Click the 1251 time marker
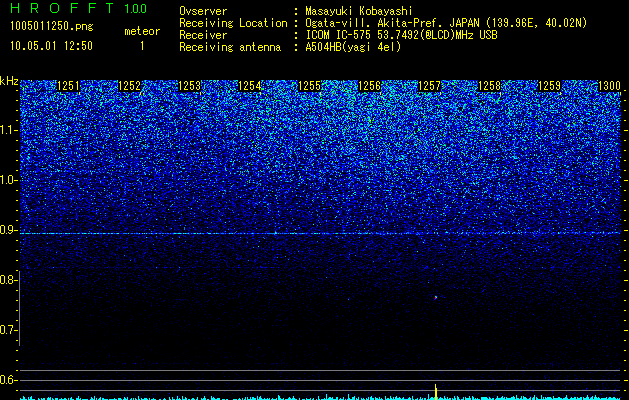The width and height of the screenshot is (629, 400). point(69,86)
